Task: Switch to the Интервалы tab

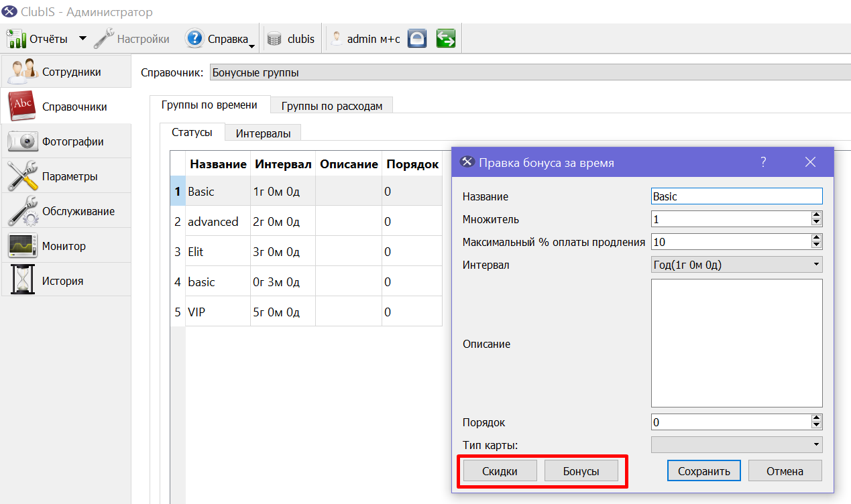Action: (263, 133)
